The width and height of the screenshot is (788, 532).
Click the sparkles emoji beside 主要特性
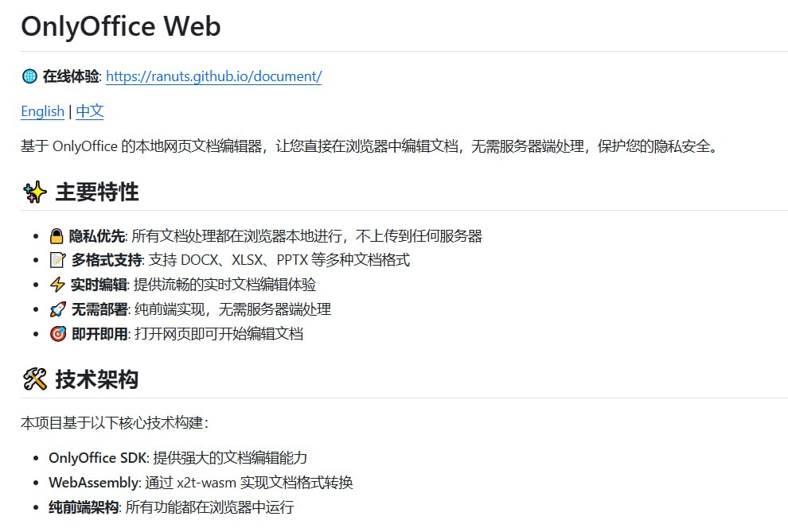(35, 192)
